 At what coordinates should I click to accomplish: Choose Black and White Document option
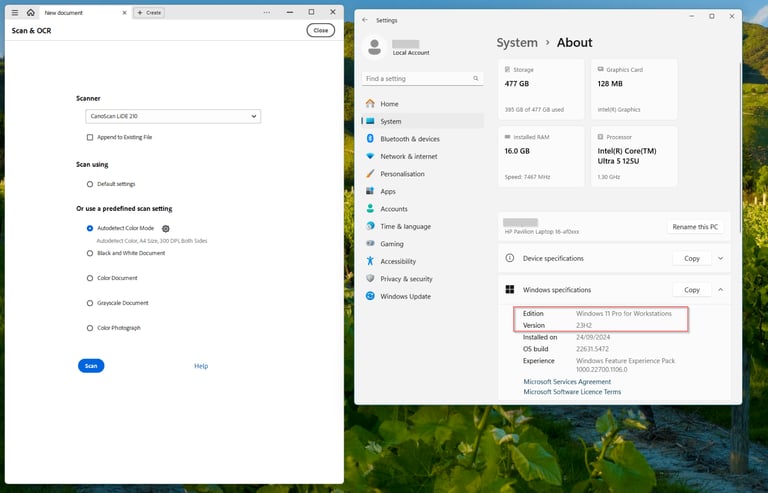point(90,253)
